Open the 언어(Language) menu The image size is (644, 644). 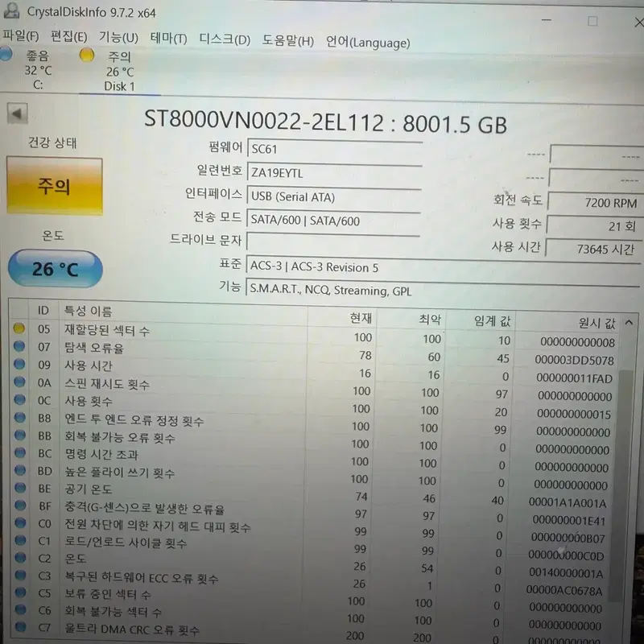point(368,43)
